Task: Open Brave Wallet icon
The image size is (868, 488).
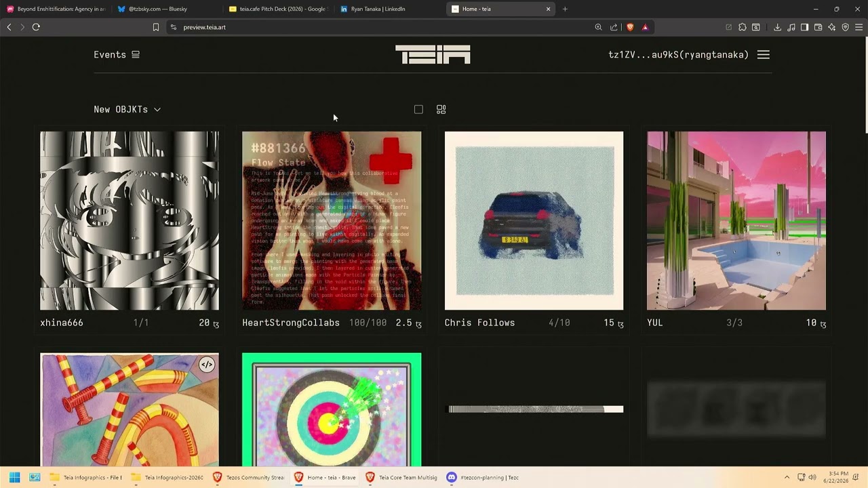Action: click(818, 27)
